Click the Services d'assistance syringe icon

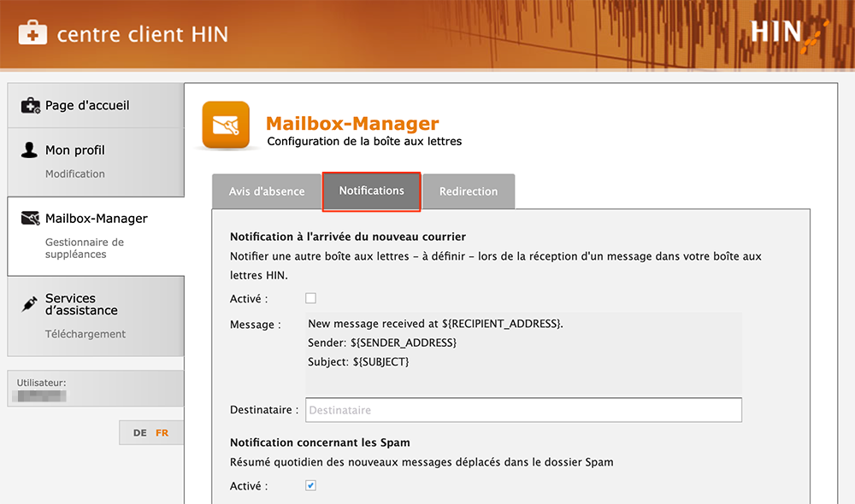click(x=29, y=304)
